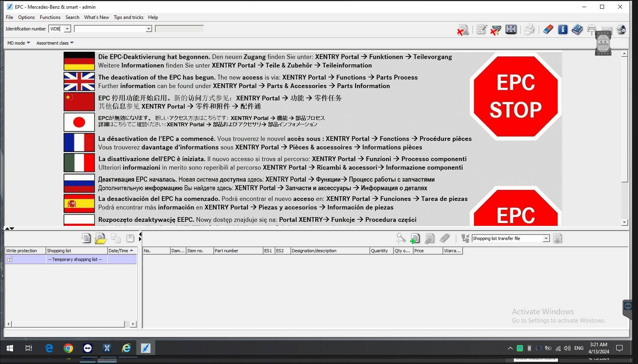This screenshot has width=638, height=364.
Task: Click the eraser icon in toolbar
Action: coord(548,29)
